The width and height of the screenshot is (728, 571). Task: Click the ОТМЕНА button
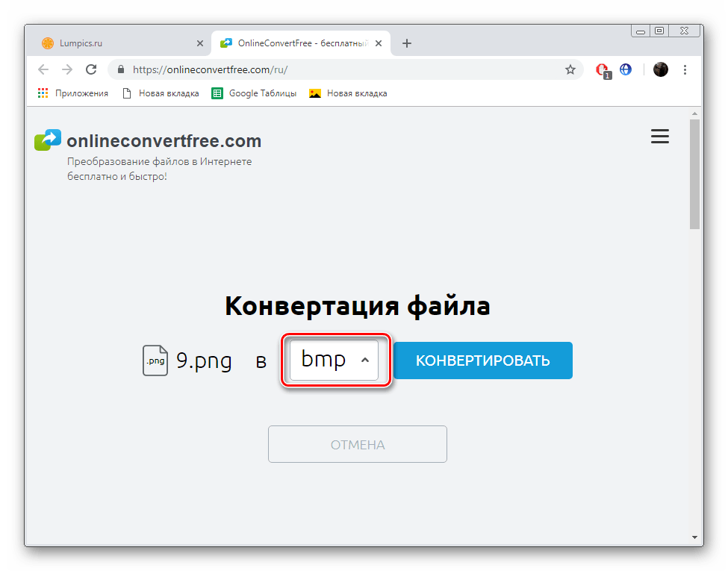coord(358,445)
